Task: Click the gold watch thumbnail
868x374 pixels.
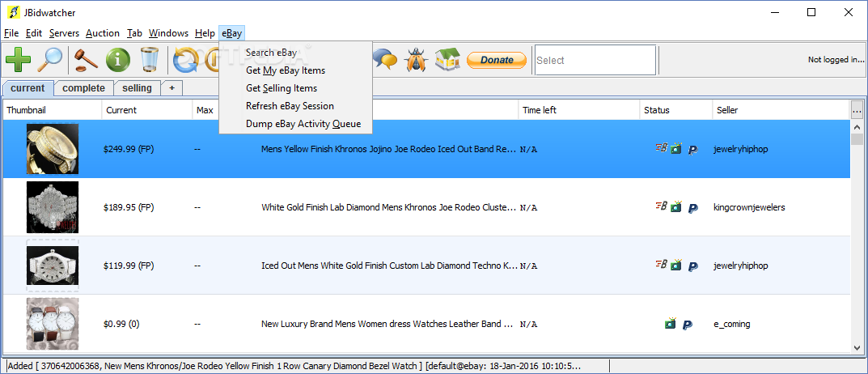Action: (x=53, y=148)
